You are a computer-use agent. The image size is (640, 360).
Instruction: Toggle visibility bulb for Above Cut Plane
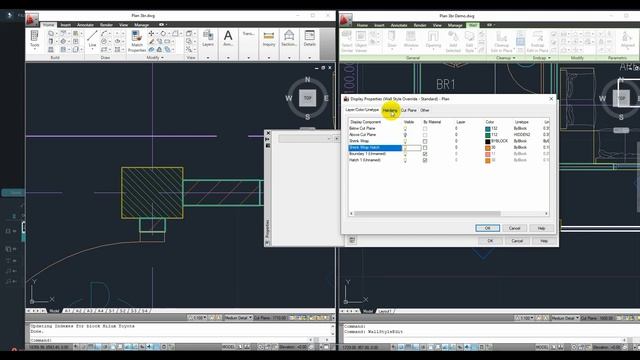[x=405, y=135]
